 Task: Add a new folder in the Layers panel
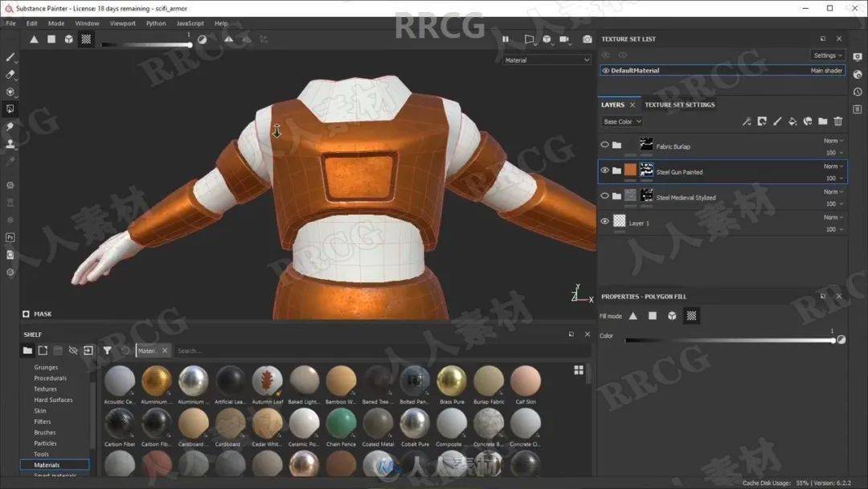click(x=823, y=121)
